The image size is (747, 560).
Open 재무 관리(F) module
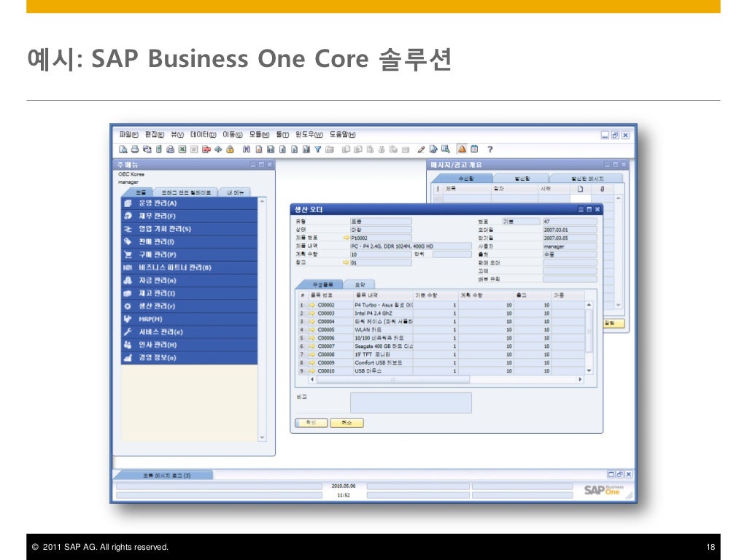[x=189, y=216]
